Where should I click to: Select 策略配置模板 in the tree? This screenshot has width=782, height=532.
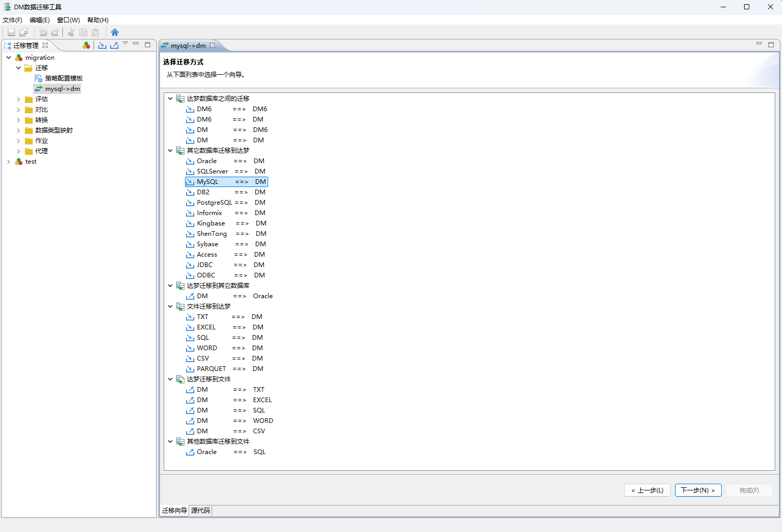(59, 78)
